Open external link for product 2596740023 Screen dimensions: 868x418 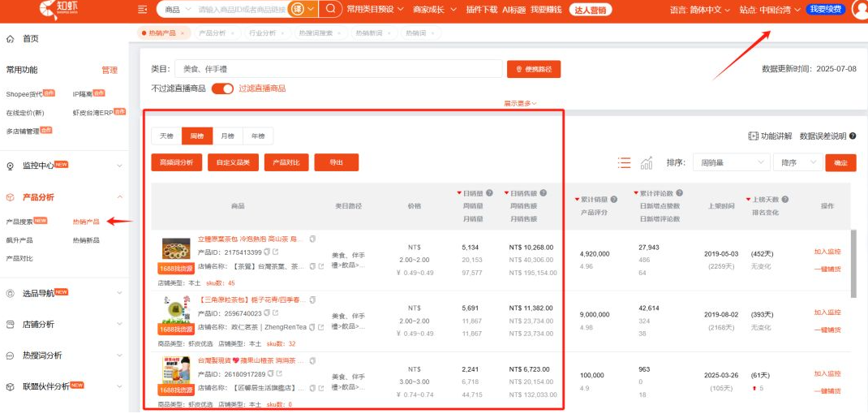276,313
